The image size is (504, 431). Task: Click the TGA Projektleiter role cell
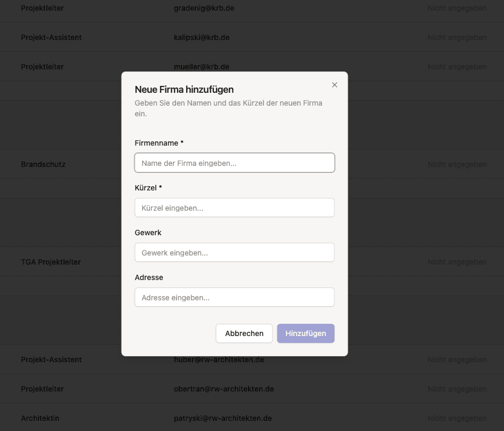pyautogui.click(x=51, y=262)
